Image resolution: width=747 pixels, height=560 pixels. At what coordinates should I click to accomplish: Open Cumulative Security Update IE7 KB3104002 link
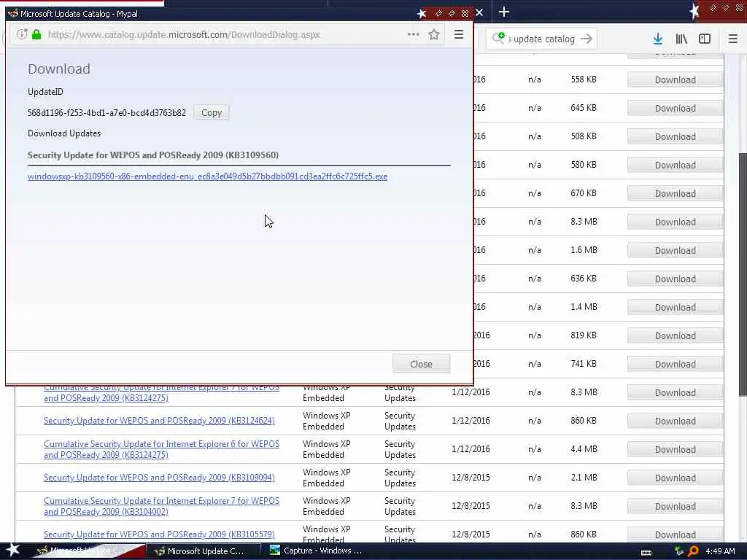coord(161,506)
